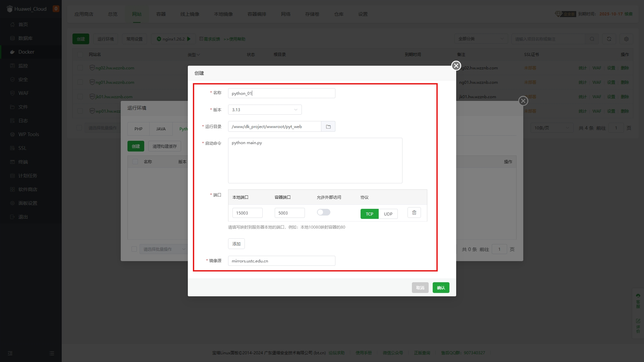Click 常用设置 button
Viewport: 644px width, 362px height.
[135, 39]
